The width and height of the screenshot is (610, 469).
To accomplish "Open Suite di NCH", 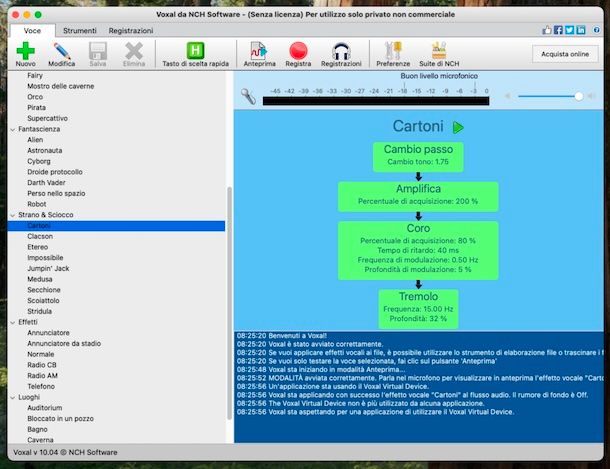I will pos(439,54).
